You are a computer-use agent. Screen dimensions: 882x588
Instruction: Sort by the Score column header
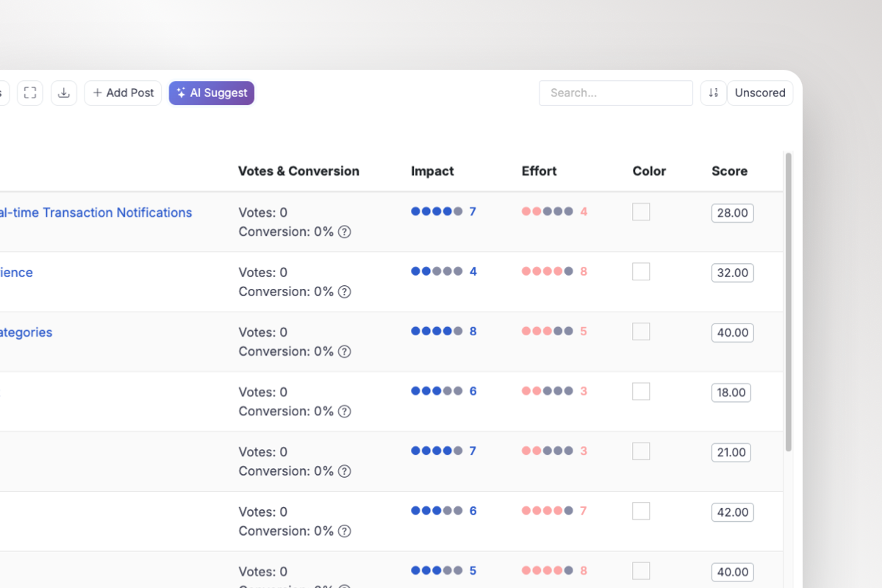coord(729,171)
